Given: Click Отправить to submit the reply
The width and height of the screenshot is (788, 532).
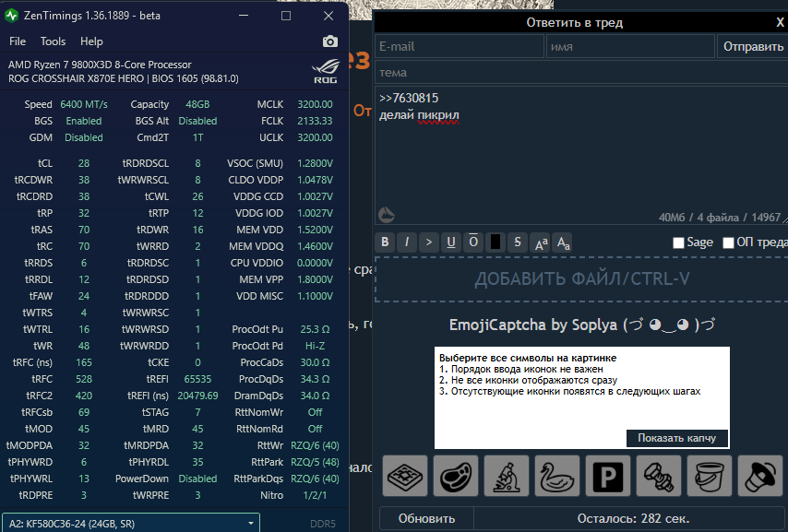Looking at the screenshot, I should pos(753,47).
